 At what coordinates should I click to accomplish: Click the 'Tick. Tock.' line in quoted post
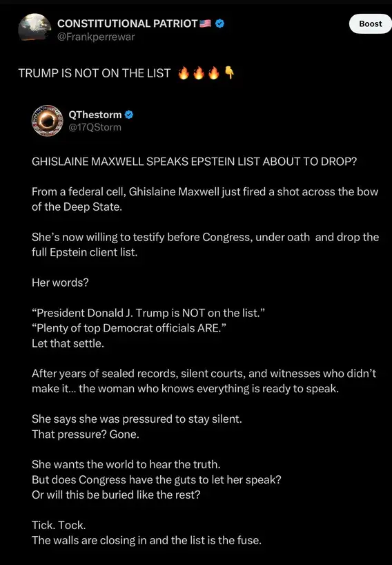(59, 525)
